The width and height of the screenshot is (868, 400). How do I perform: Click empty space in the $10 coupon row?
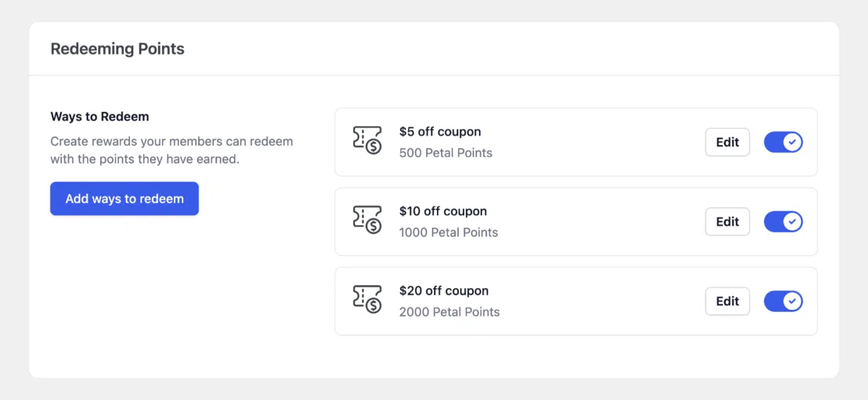(x=599, y=222)
